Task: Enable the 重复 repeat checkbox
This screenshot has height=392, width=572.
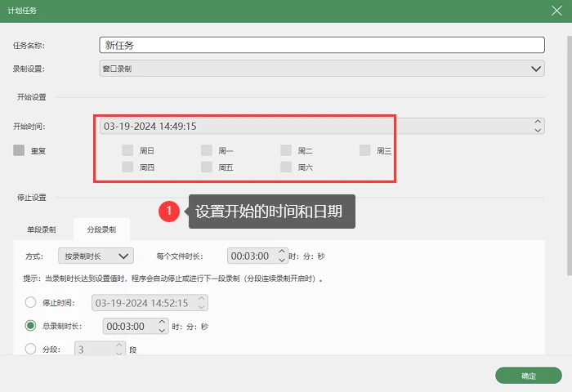Action: coord(19,150)
